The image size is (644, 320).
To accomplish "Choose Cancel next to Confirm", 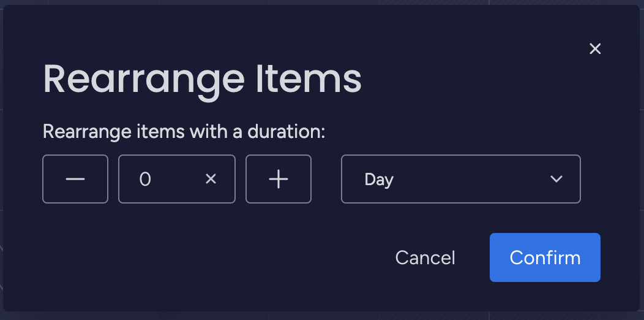I will tap(425, 257).
